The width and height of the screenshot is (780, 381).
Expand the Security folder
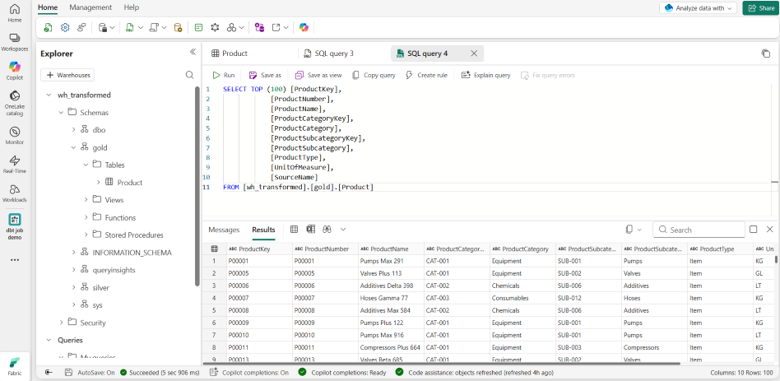61,322
